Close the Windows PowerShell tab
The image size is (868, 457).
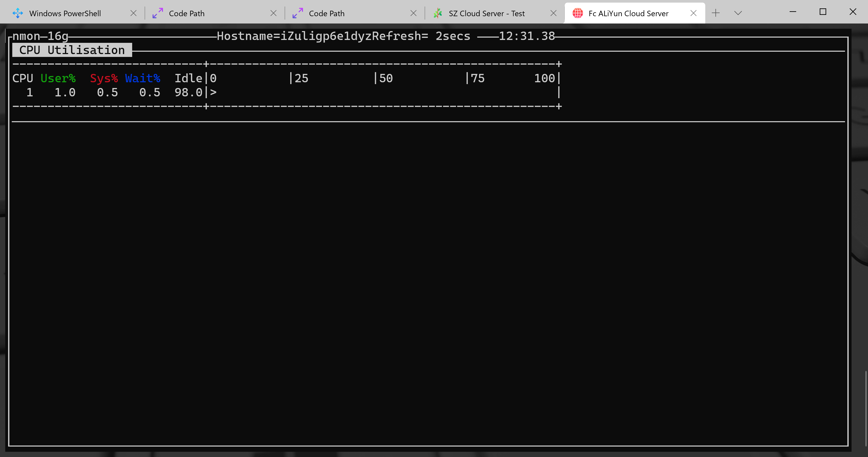[x=133, y=13]
